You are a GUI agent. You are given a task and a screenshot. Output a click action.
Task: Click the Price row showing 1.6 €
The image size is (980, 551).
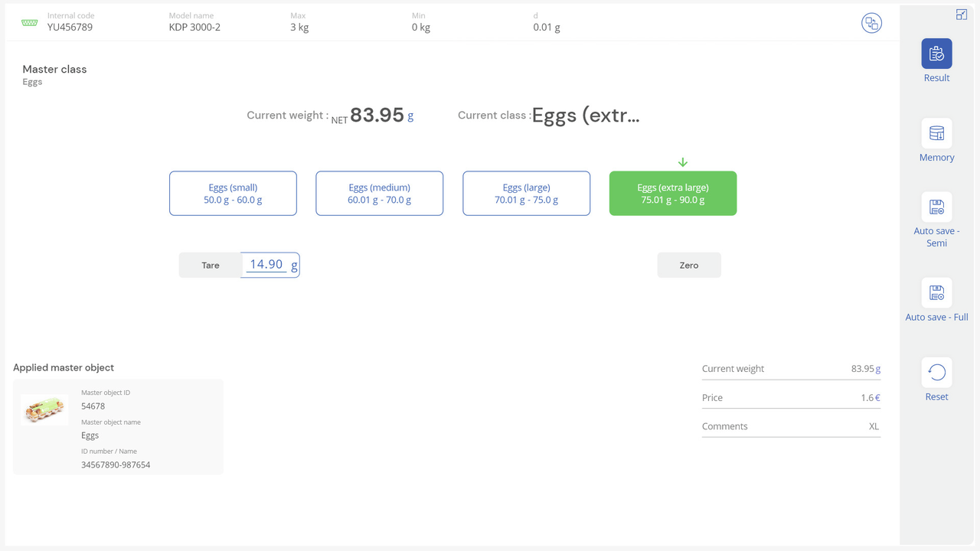pos(791,397)
